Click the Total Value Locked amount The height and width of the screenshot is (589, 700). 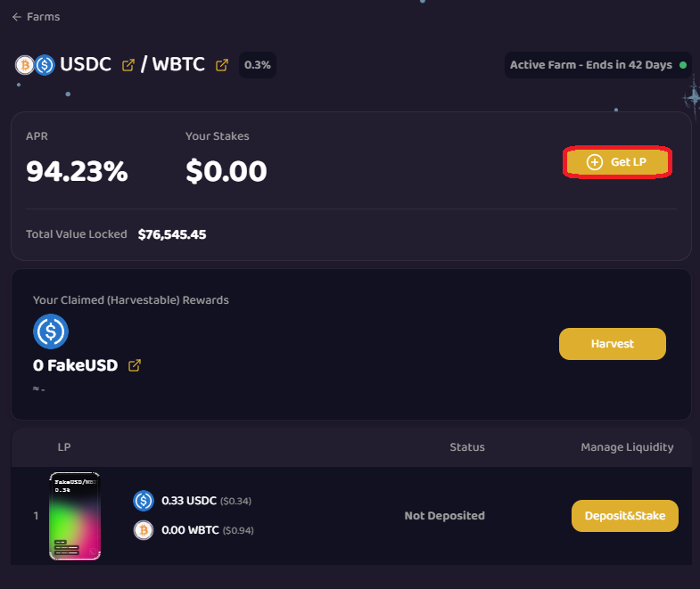(x=172, y=234)
